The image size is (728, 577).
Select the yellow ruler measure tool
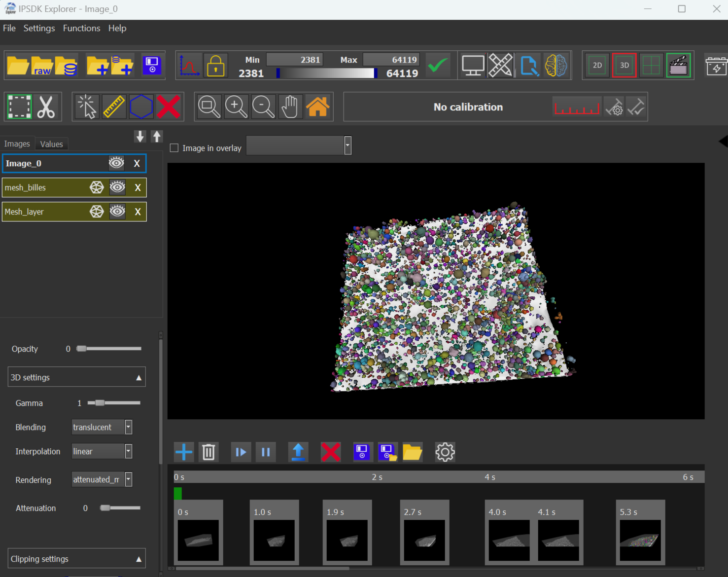click(x=114, y=107)
